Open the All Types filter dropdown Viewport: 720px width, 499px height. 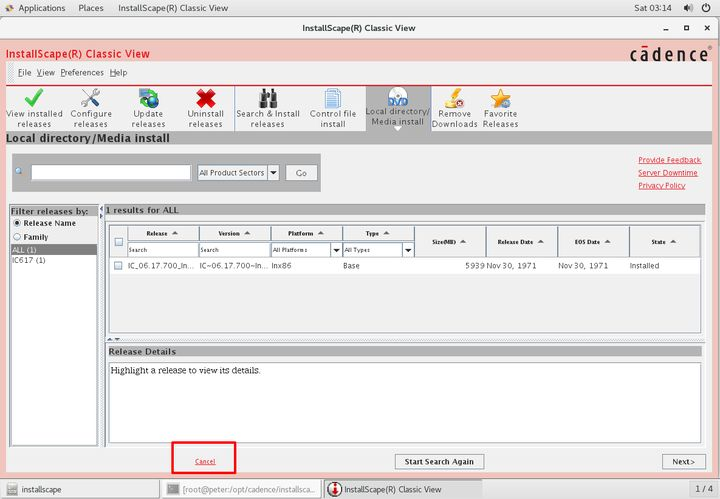[407, 250]
